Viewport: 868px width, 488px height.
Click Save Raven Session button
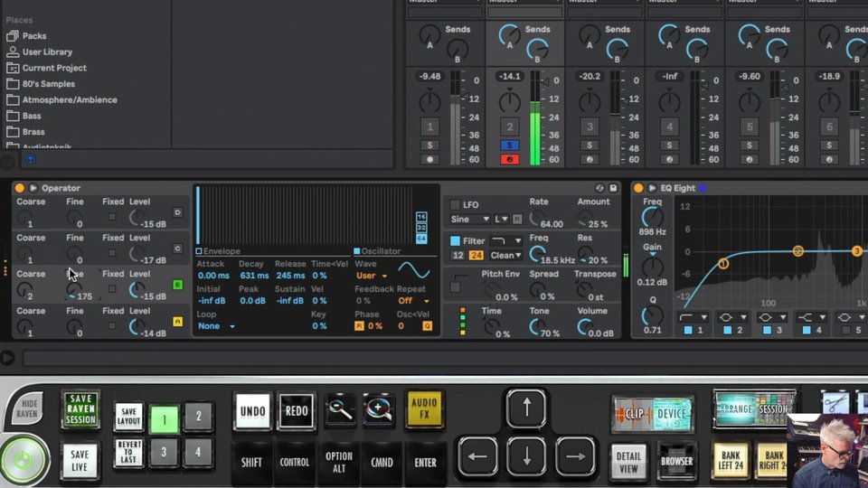[80, 410]
